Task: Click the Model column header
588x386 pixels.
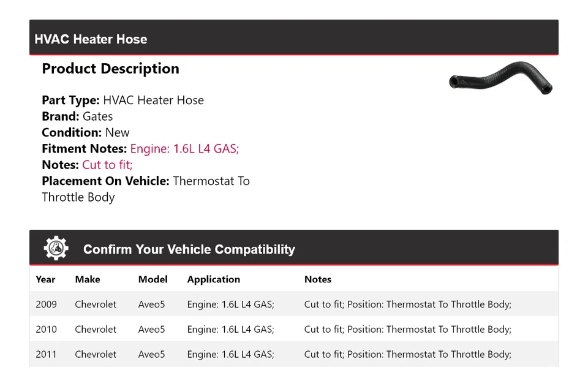Action: point(153,279)
